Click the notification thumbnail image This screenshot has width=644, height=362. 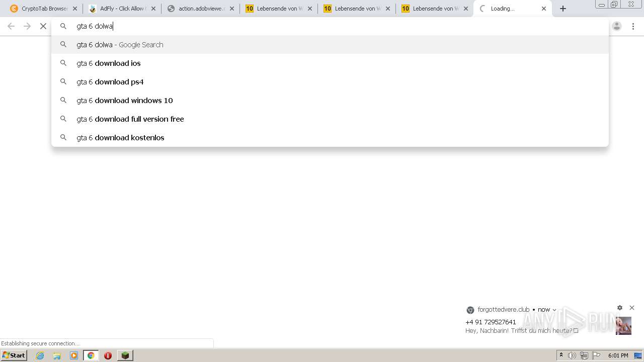tap(623, 326)
